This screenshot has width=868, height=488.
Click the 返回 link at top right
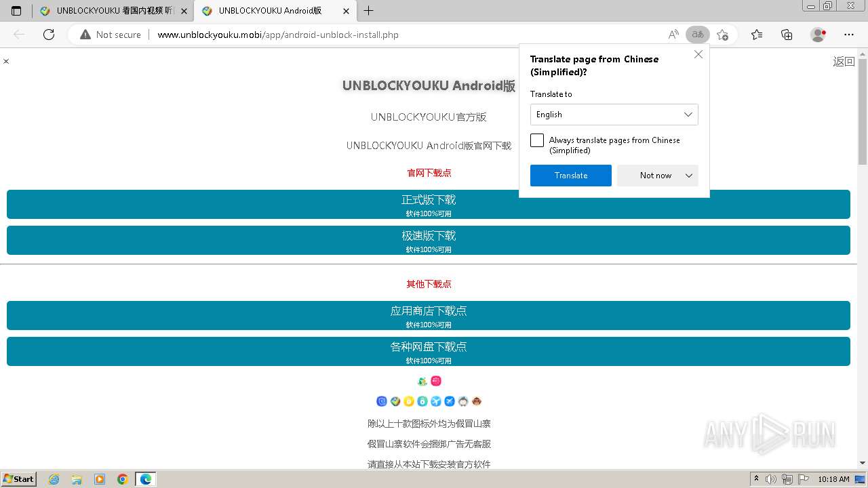844,62
